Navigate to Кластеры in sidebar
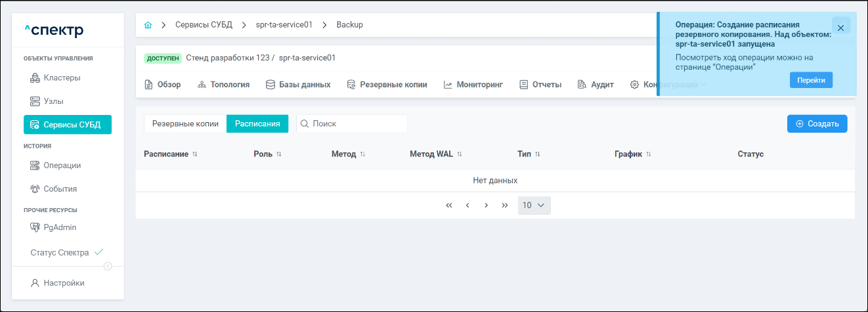This screenshot has width=868, height=312. coord(62,78)
